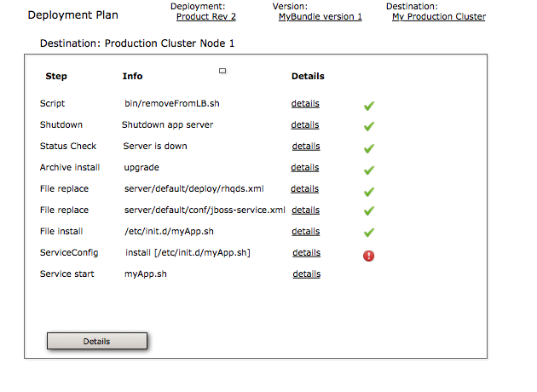Click the Status Check step name
537x392 pixels.
coord(68,147)
